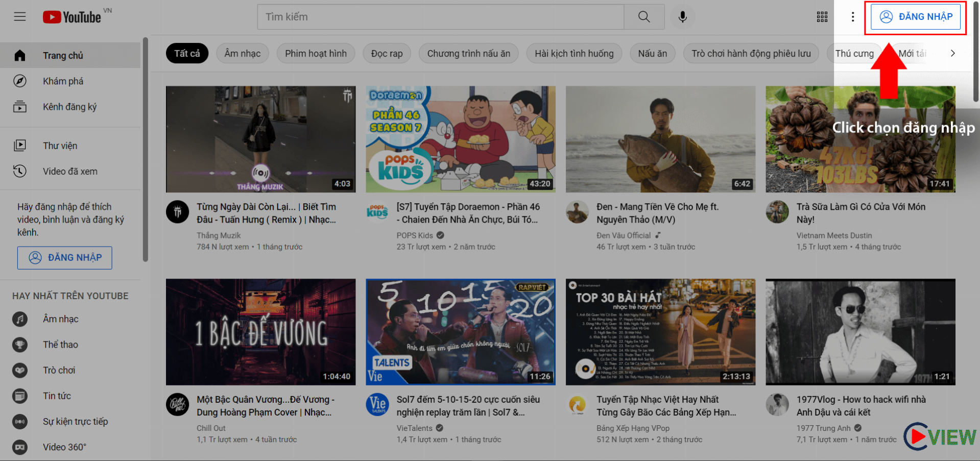980x461 pixels.
Task: Click ĐĂNG NHẬP button in top bar
Action: 916,17
